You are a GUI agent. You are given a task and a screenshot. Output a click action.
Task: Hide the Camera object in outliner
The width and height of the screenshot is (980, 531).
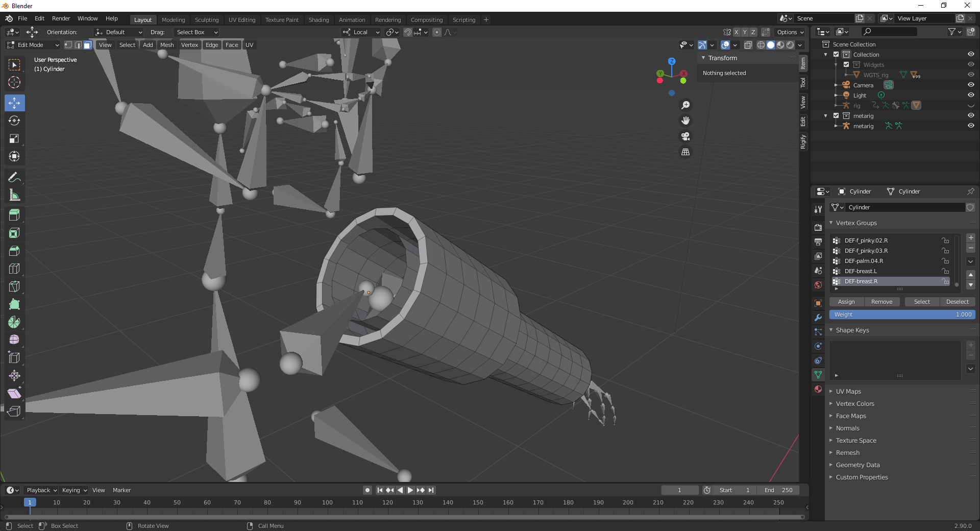coord(971,85)
